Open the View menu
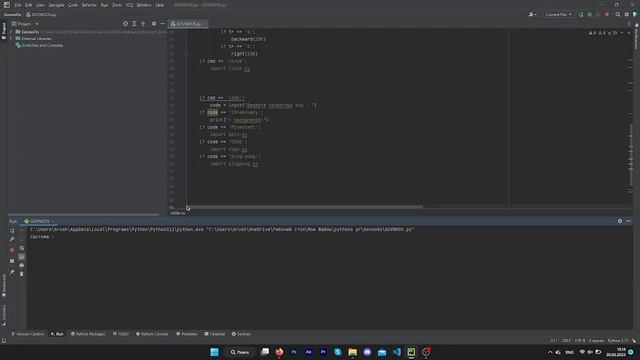The image size is (640, 360). point(40,5)
